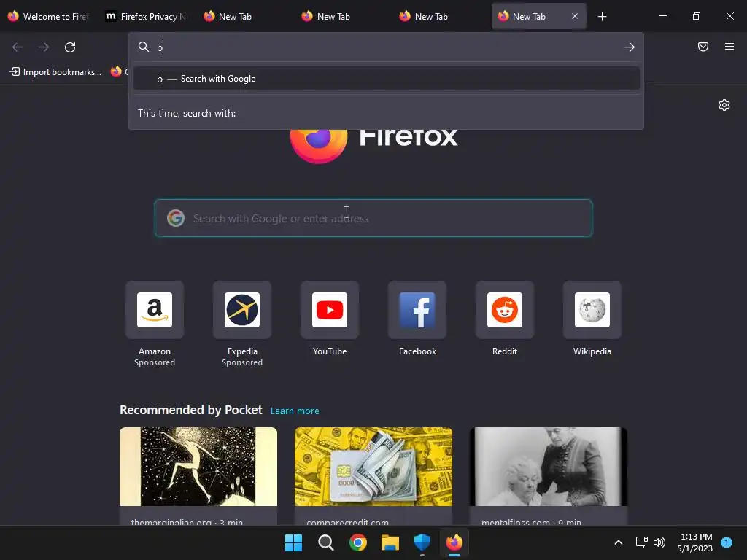The width and height of the screenshot is (747, 560).
Task: Focus the page Google search box
Action: click(373, 218)
